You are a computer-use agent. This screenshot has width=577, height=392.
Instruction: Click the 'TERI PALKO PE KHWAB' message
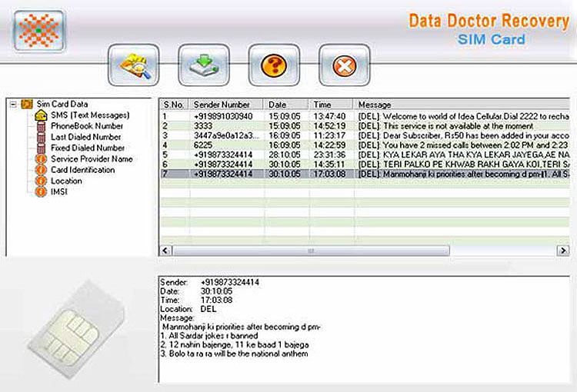[x=464, y=164]
